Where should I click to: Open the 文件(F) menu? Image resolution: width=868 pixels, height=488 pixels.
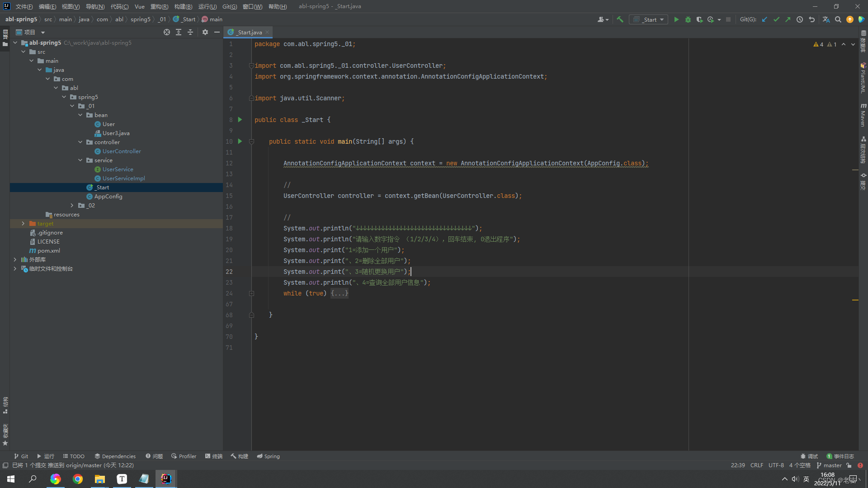point(24,6)
